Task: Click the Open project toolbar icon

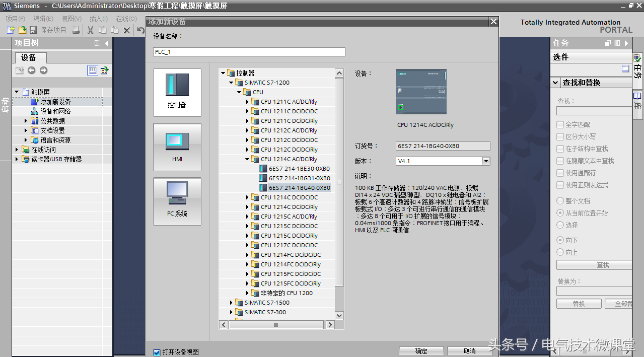Action: click(x=22, y=30)
